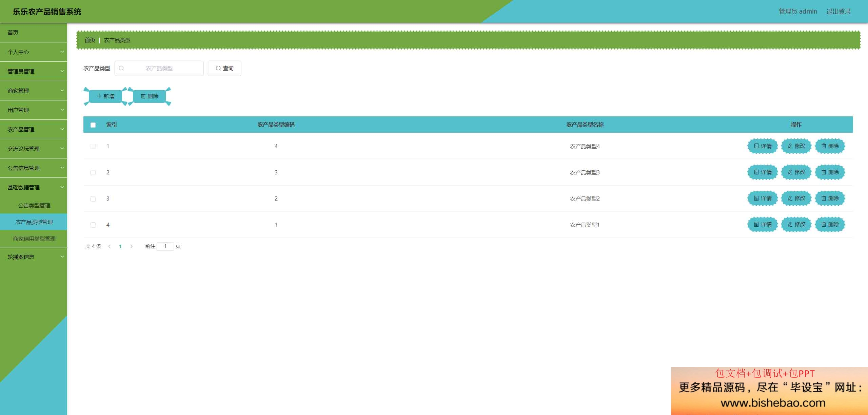The image size is (868, 415).
Task: Go to 首页 in the sidebar
Action: 34,33
